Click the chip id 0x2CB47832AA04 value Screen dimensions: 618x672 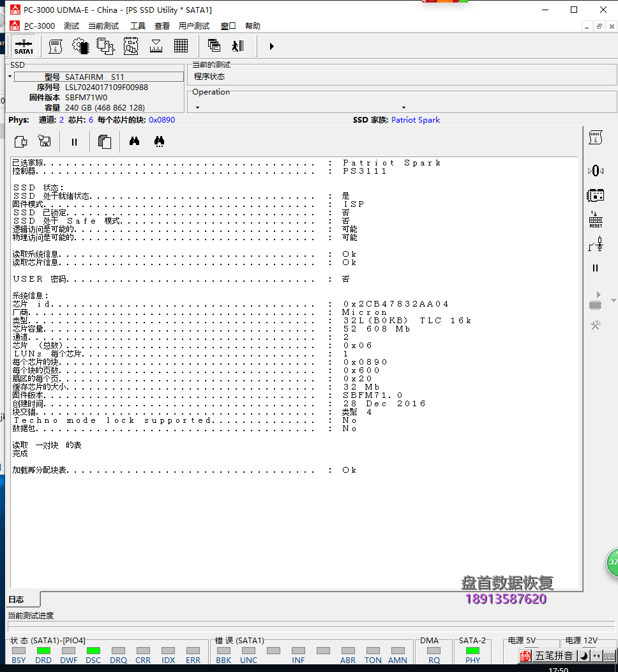[x=396, y=304]
